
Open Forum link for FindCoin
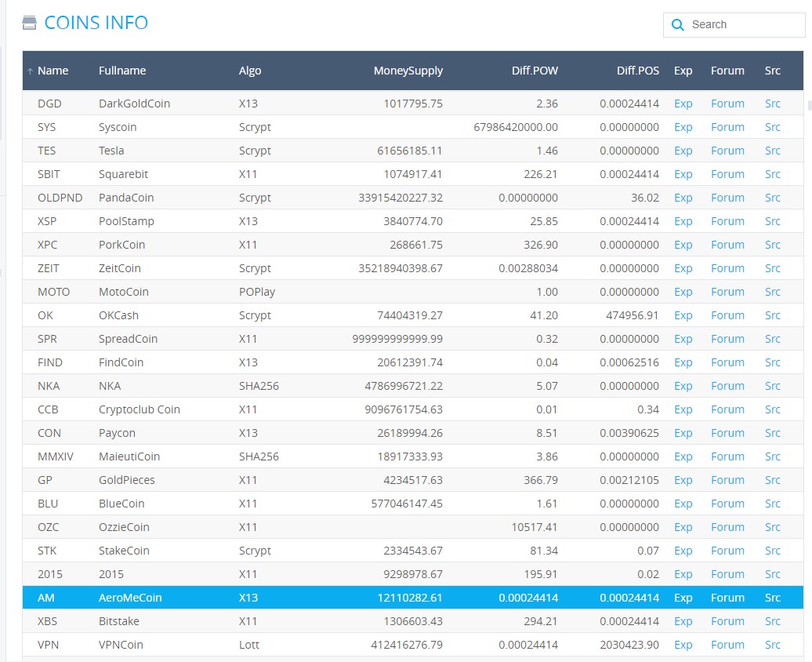coord(727,362)
